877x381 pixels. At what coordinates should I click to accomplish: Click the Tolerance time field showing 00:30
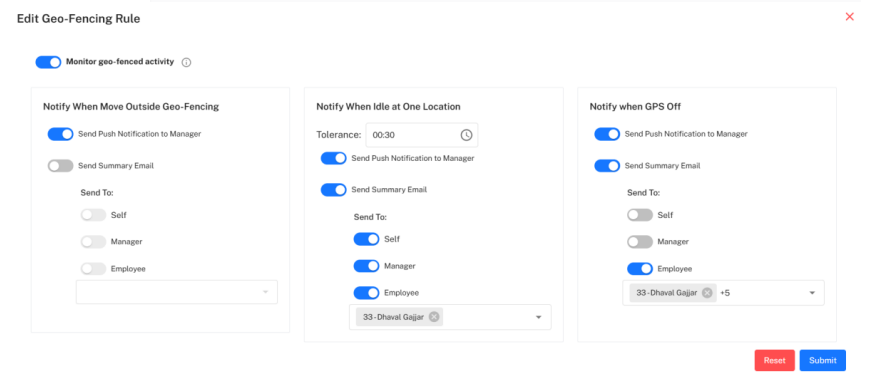(422, 135)
